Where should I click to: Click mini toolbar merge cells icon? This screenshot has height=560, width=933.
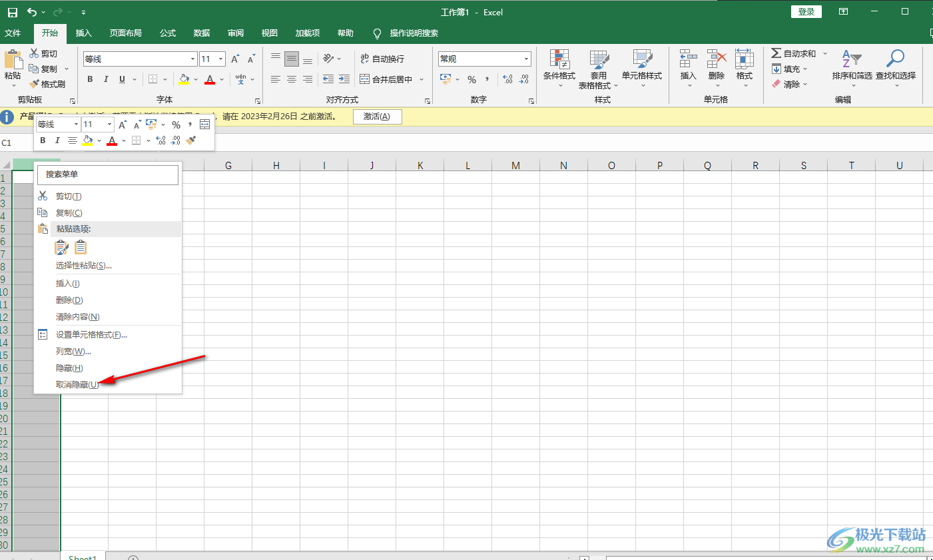[204, 125]
